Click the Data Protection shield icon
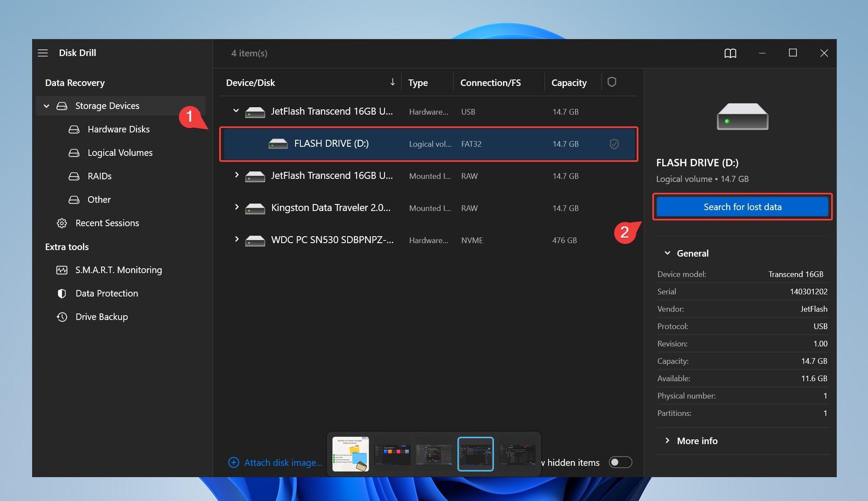 pyautogui.click(x=61, y=293)
